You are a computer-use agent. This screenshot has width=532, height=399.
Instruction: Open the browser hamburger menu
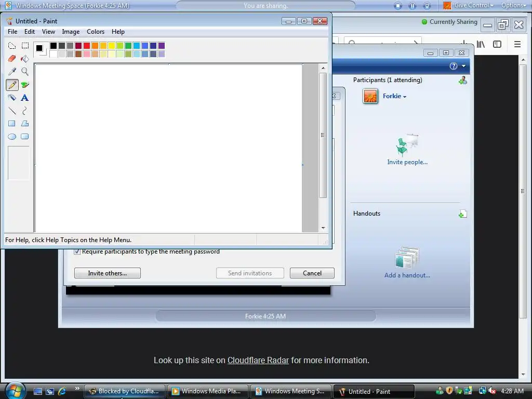click(x=517, y=44)
